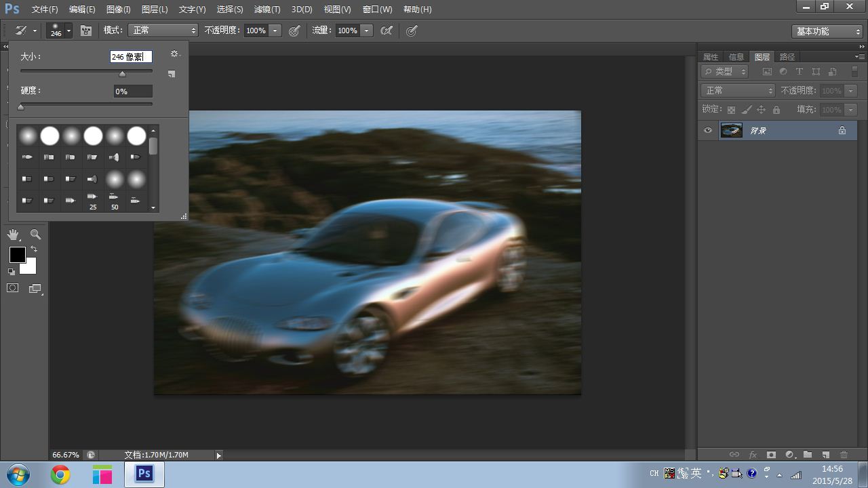Swap foreground and background colors
Viewport: 868px width, 488px height.
pyautogui.click(x=34, y=249)
